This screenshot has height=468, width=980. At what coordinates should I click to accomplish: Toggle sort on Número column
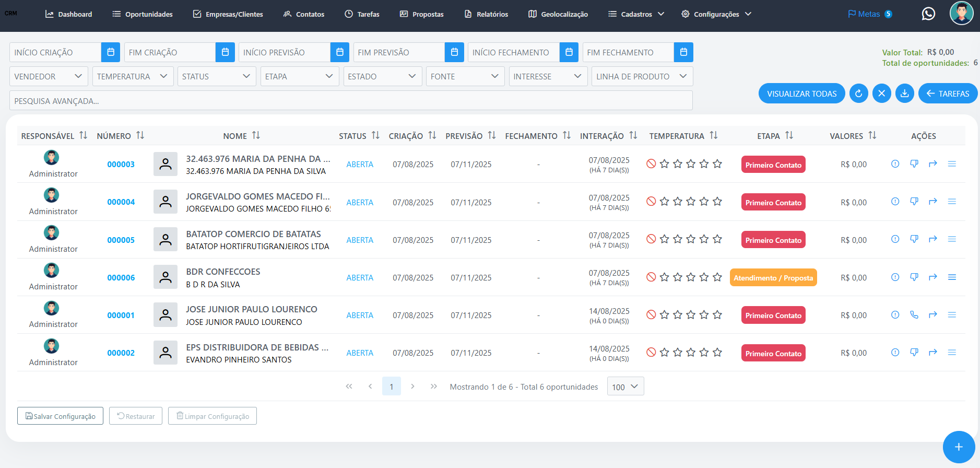(x=140, y=136)
